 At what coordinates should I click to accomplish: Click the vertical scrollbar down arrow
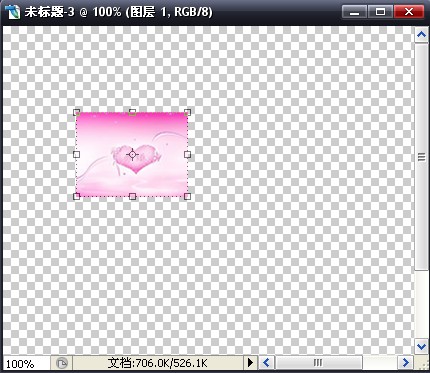(421, 347)
